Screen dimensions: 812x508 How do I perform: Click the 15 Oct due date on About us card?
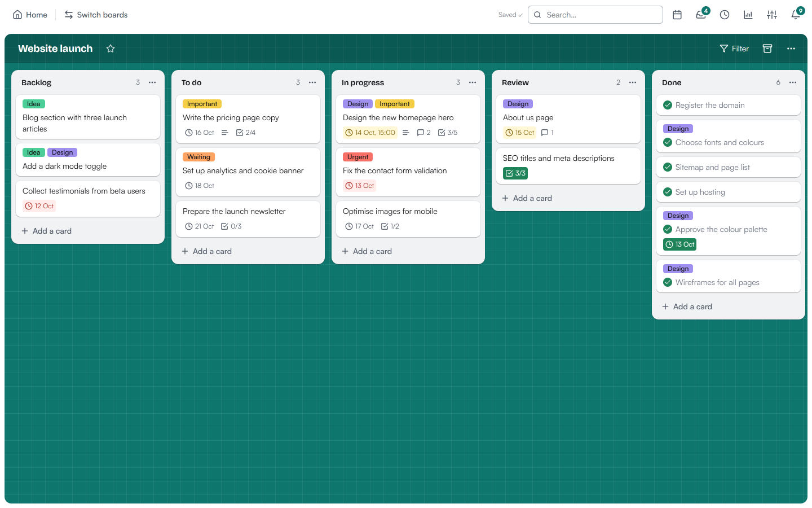[519, 133]
